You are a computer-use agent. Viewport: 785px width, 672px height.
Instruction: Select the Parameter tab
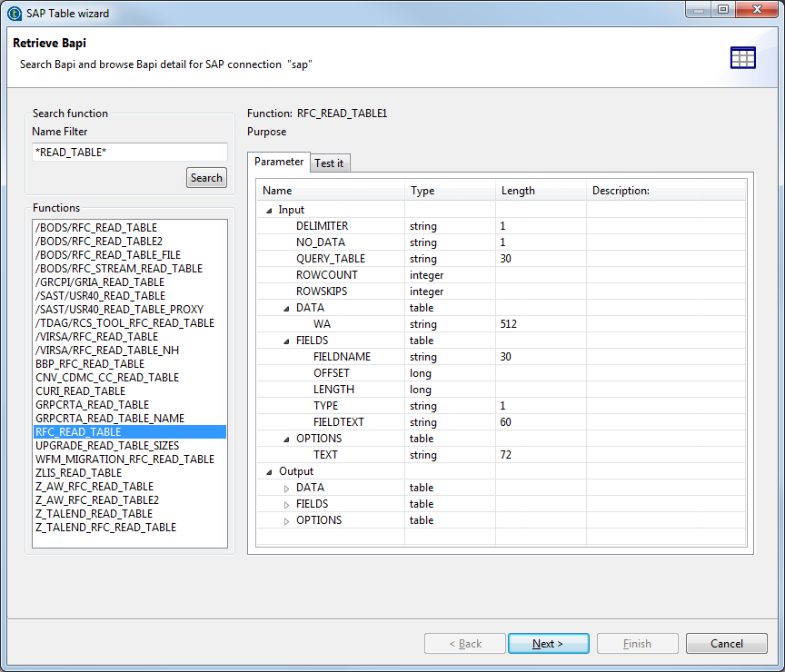pyautogui.click(x=279, y=162)
